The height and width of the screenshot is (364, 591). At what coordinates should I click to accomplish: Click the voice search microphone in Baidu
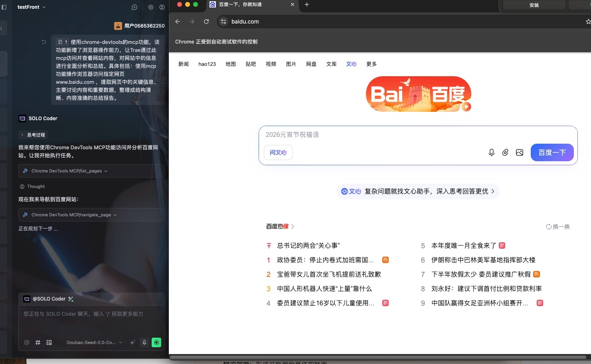[492, 152]
